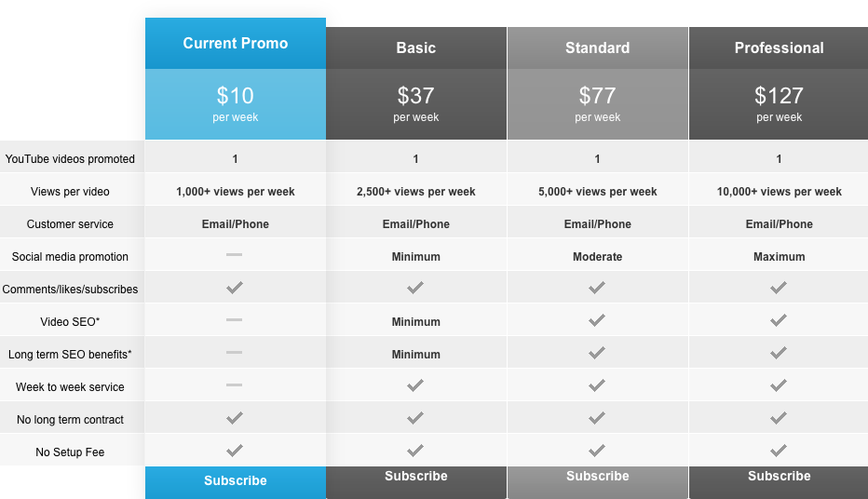Click the 10,000+ views per week cell
Viewport: 868px width, 499px height.
click(779, 192)
